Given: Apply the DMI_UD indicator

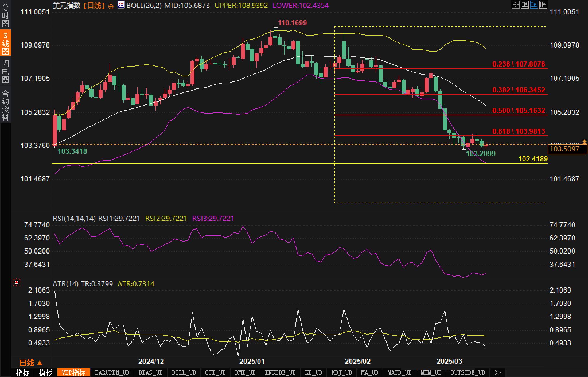Looking at the screenshot, I should pyautogui.click(x=245, y=372).
